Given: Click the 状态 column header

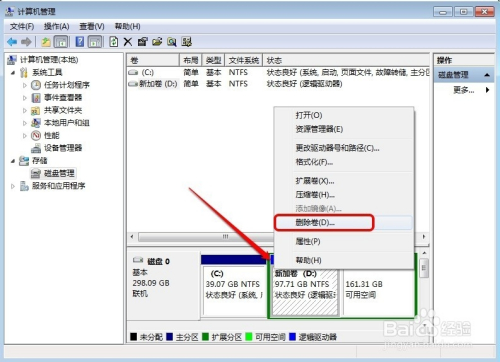Looking at the screenshot, I should pyautogui.click(x=346, y=60).
